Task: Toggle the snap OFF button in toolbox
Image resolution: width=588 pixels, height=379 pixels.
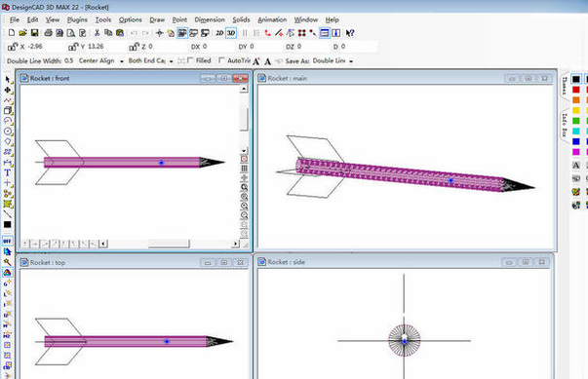Action: (7, 242)
